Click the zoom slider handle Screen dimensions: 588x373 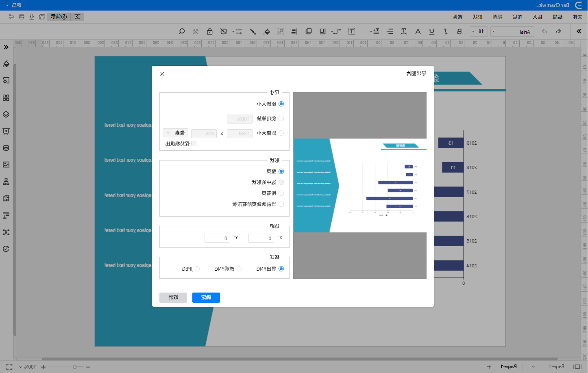pyautogui.click(x=74, y=367)
